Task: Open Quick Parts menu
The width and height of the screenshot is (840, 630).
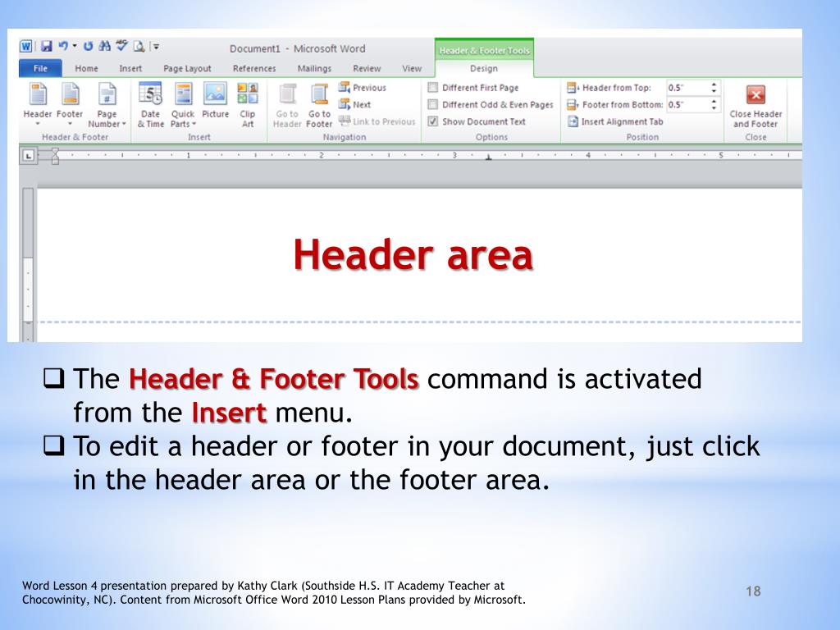Action: pos(183,105)
